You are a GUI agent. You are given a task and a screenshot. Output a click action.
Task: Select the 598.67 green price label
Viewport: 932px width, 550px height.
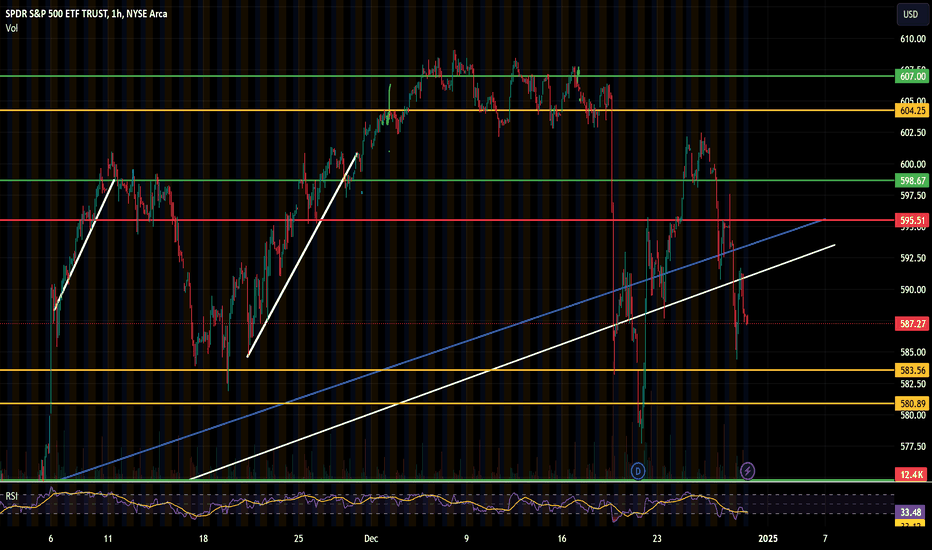912,181
